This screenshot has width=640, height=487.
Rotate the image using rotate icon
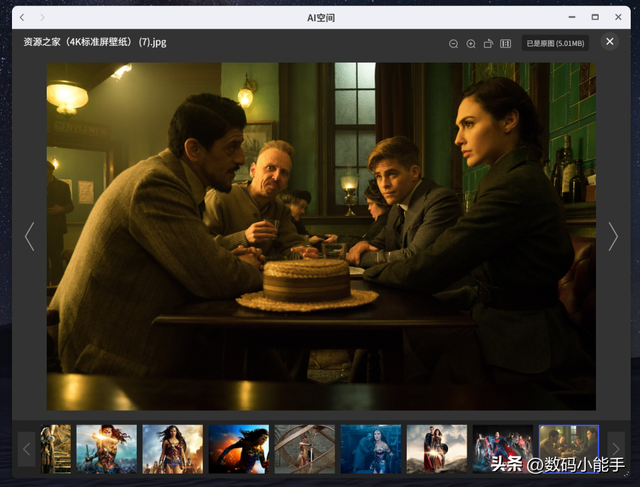coord(488,44)
